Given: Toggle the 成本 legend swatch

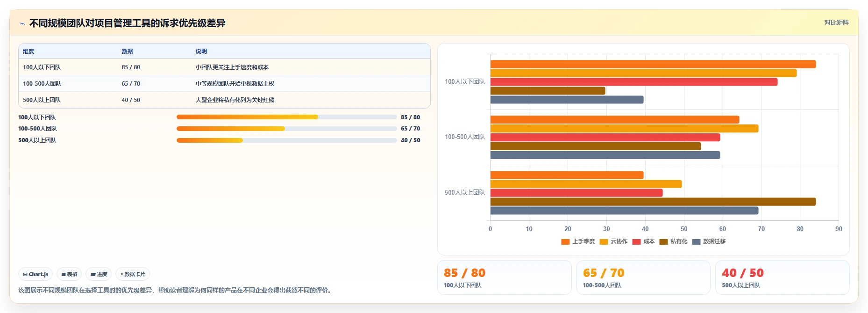Looking at the screenshot, I should (x=636, y=241).
